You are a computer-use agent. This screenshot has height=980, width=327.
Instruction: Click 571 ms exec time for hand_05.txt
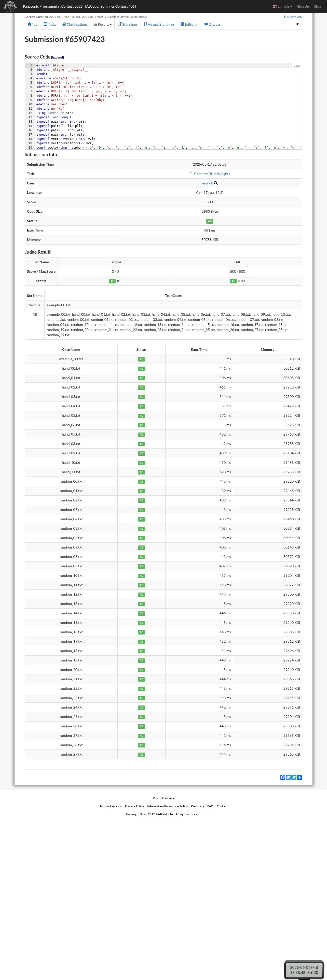225,415
